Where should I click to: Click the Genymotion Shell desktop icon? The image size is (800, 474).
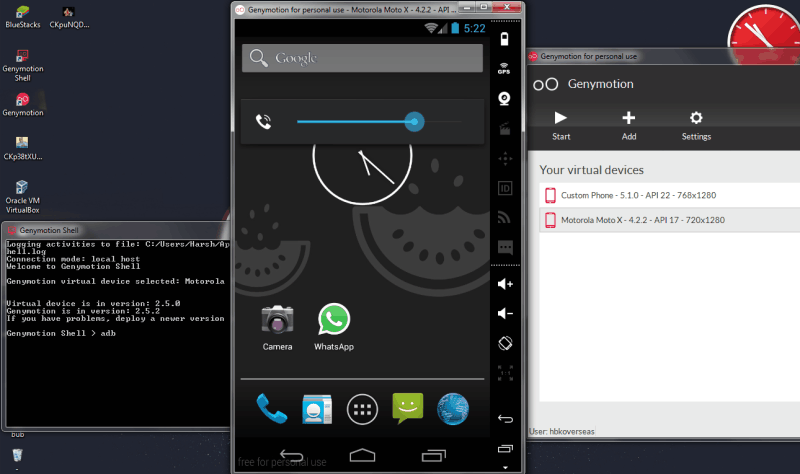click(22, 65)
